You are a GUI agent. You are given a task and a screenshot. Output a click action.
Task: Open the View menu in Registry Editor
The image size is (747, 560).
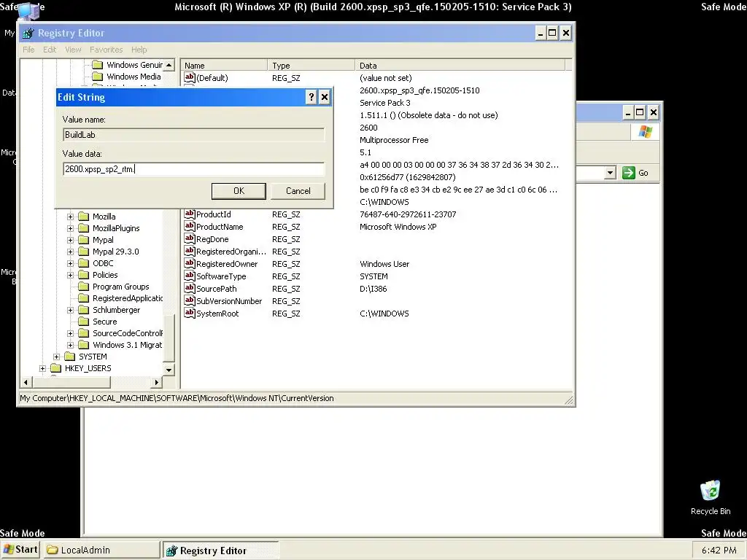pyautogui.click(x=73, y=50)
